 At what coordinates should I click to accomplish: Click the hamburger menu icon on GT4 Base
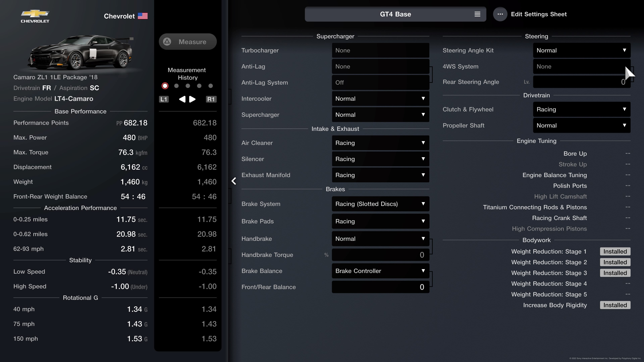[477, 14]
